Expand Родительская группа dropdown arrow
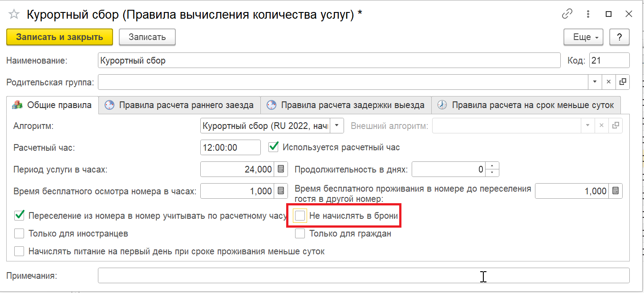 (595, 82)
